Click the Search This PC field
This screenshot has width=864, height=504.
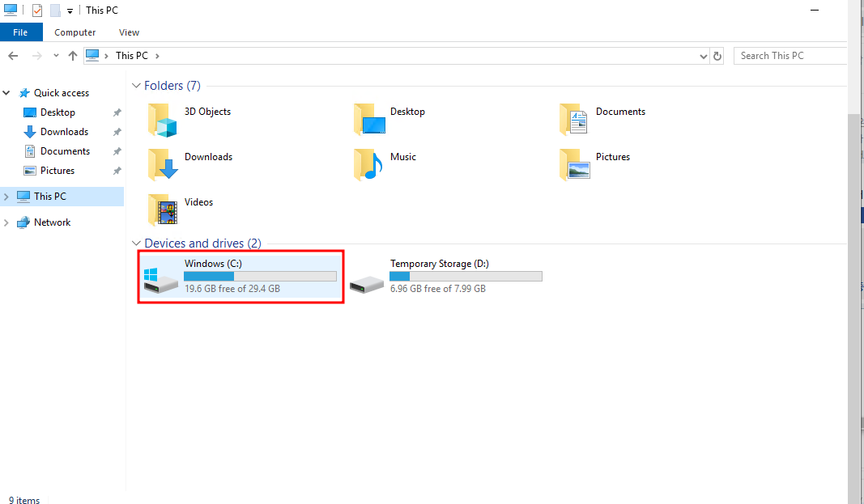[x=790, y=56]
